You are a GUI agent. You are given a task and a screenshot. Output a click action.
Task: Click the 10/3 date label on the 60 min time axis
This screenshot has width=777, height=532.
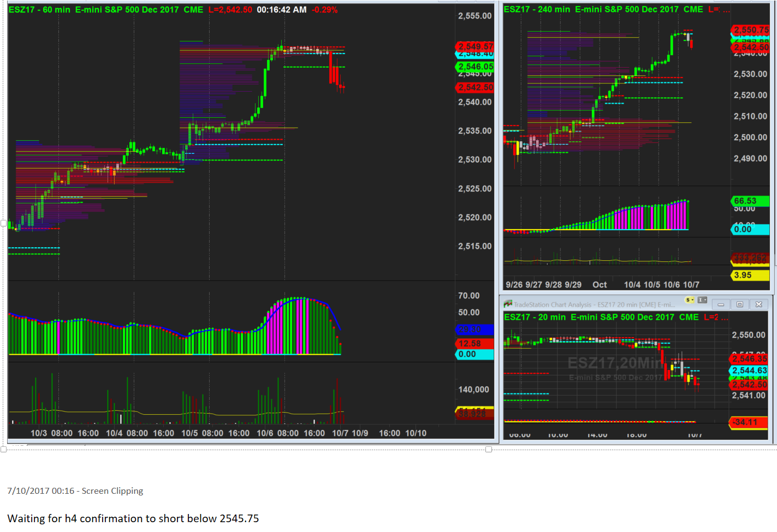click(39, 433)
